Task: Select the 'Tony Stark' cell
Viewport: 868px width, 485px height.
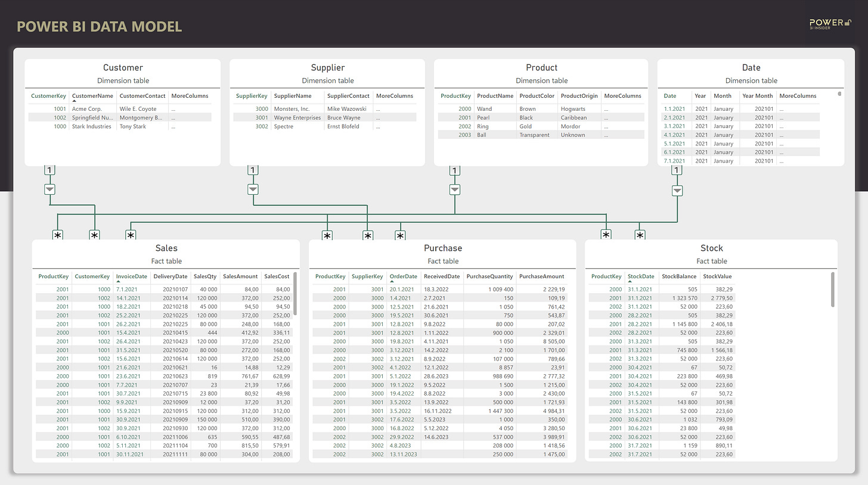Action: coord(133,126)
